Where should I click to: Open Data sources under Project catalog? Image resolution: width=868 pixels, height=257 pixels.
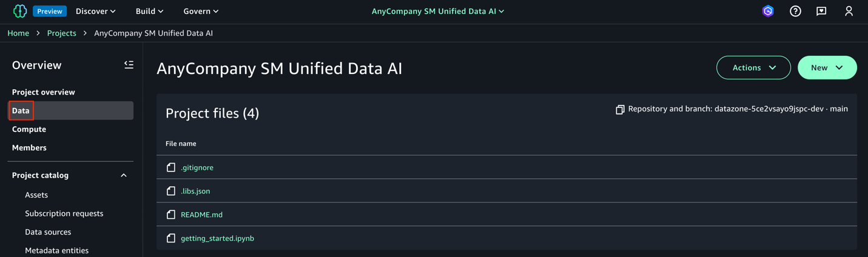[48, 232]
